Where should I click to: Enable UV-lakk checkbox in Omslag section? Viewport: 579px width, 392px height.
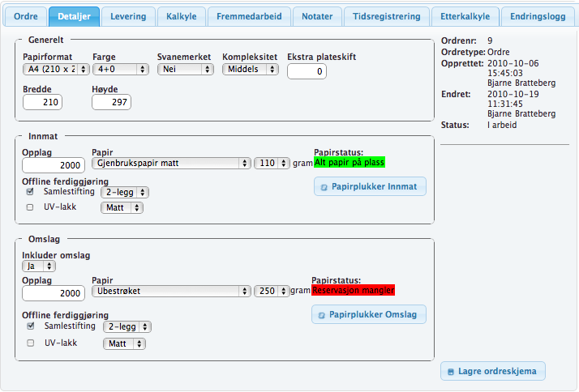[30, 343]
